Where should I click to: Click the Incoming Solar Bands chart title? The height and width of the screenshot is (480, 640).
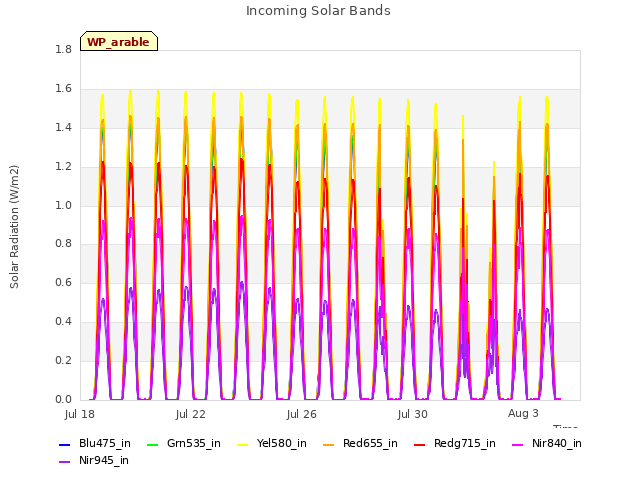point(318,11)
